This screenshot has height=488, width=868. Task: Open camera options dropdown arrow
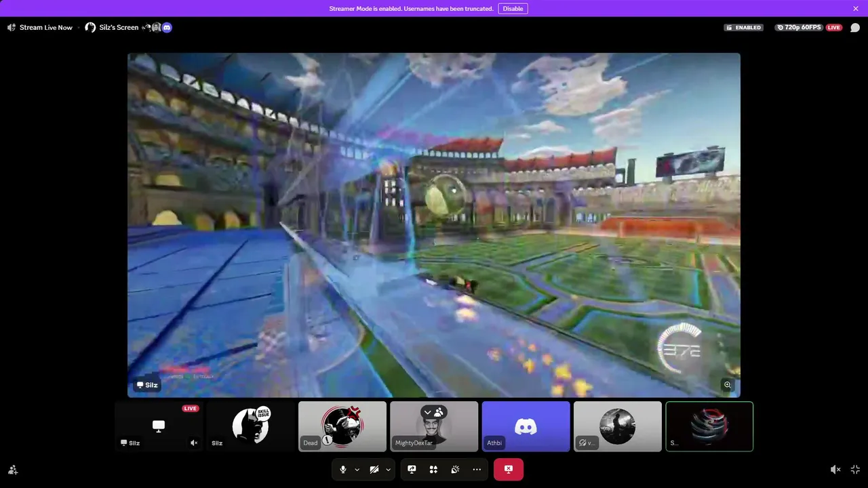(388, 469)
